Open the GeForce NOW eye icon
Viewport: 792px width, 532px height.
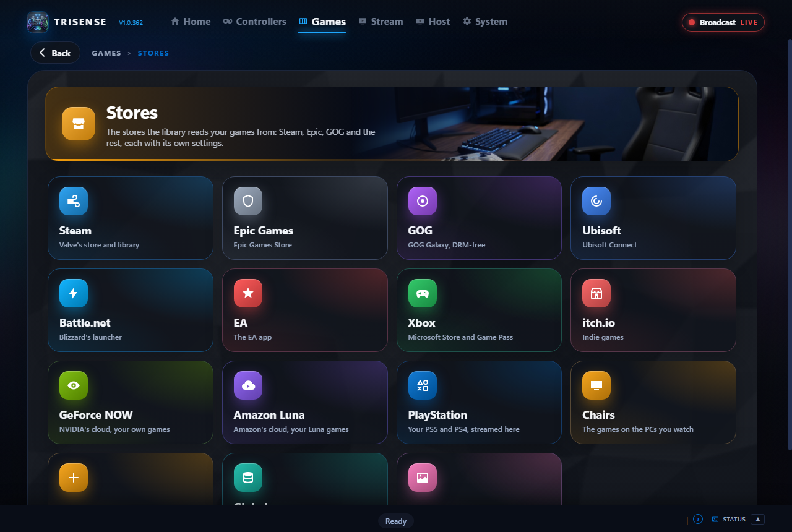[74, 385]
